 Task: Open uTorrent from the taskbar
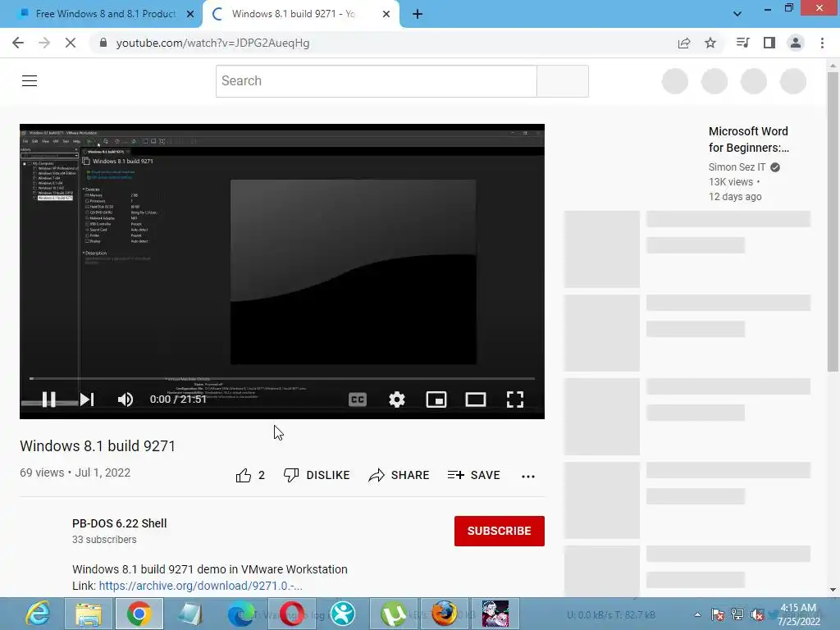coord(393,614)
